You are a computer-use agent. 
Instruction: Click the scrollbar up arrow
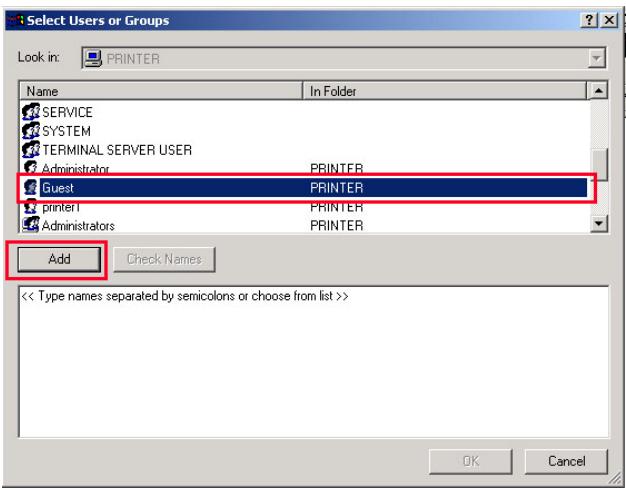598,91
